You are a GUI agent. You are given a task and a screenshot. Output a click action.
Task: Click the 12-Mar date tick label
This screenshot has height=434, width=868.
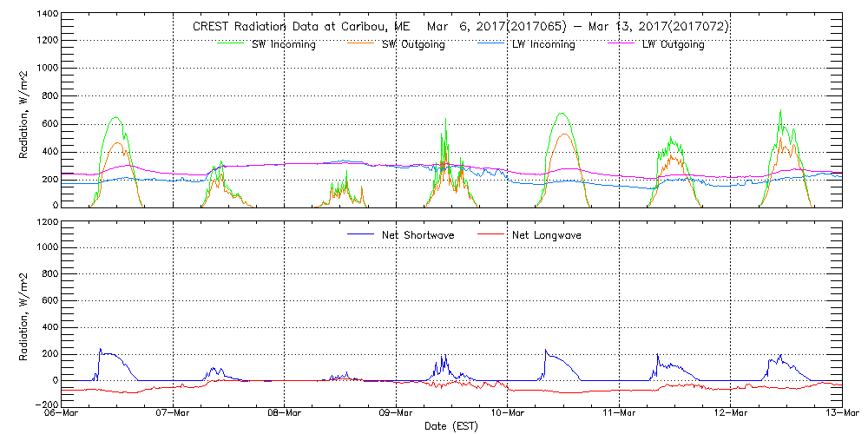coord(730,413)
